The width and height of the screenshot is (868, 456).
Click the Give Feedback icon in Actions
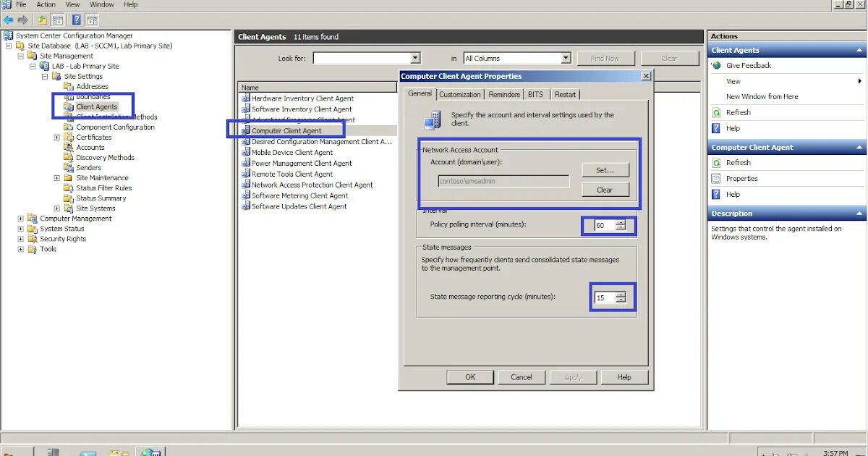pos(717,65)
